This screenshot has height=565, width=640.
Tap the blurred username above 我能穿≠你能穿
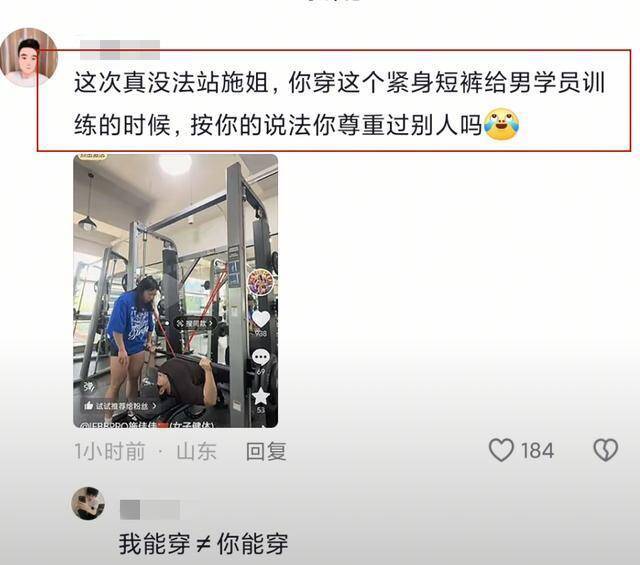click(150, 510)
